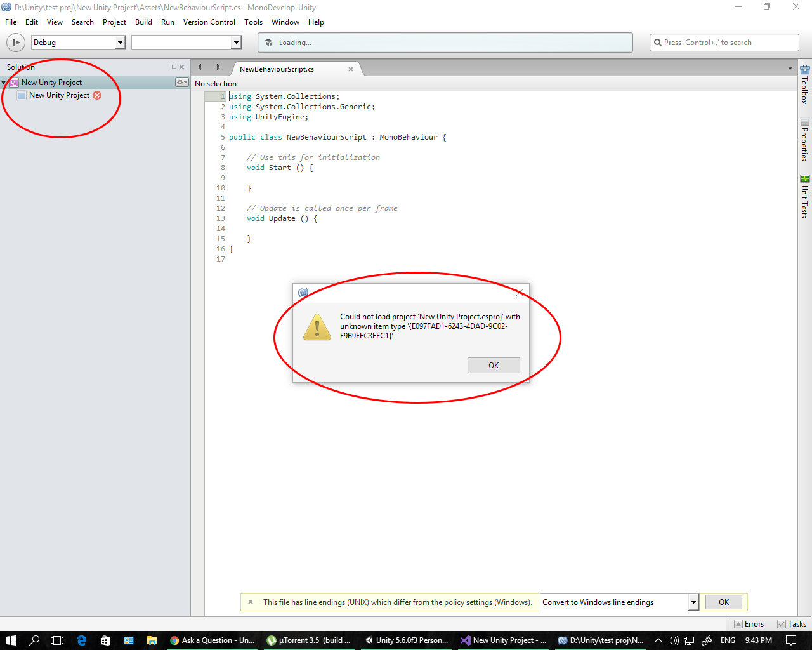Switch to Visual Studio New Unity Project window

point(503,640)
